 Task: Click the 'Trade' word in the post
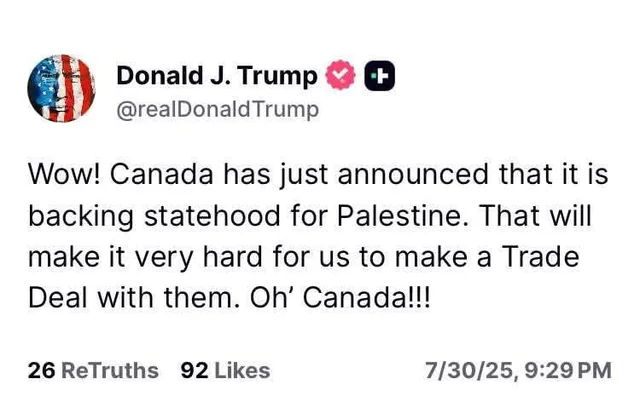click(x=540, y=257)
